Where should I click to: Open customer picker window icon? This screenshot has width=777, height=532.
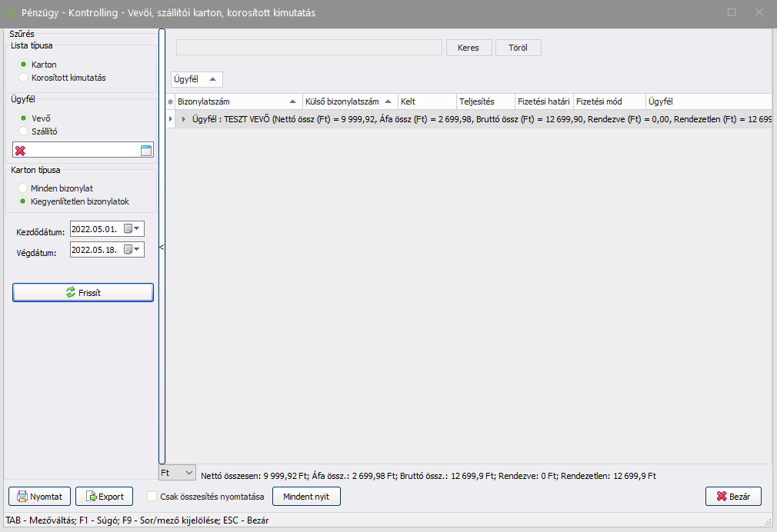(x=146, y=151)
